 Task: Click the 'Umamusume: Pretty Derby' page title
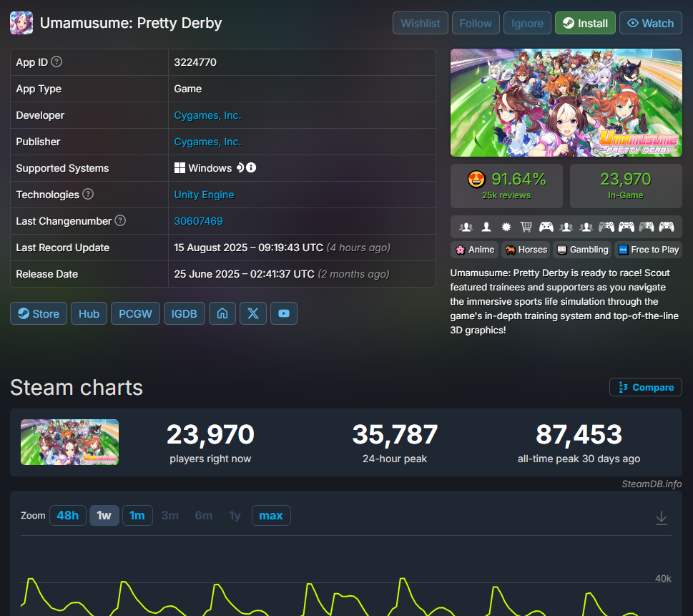[x=131, y=23]
